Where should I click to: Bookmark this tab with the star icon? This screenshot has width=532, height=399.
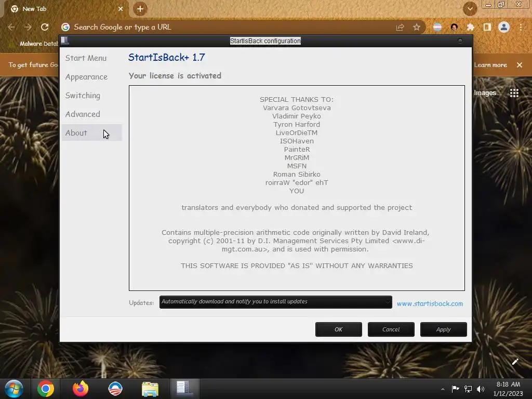417,27
